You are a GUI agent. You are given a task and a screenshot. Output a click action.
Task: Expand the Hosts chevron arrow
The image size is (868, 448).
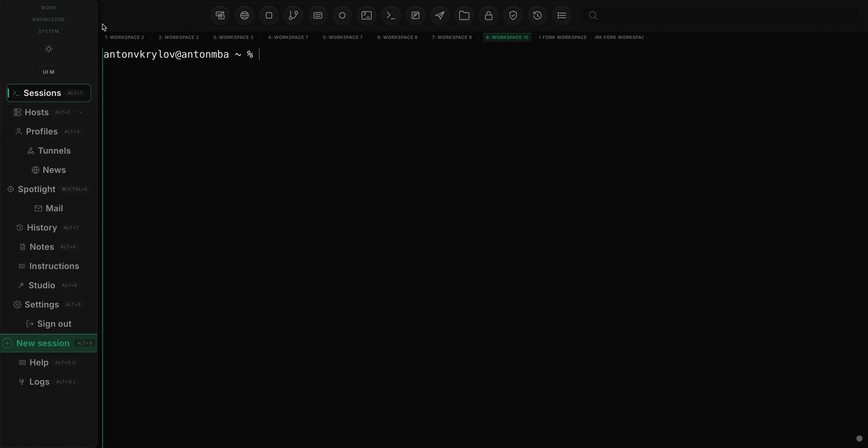(81, 112)
